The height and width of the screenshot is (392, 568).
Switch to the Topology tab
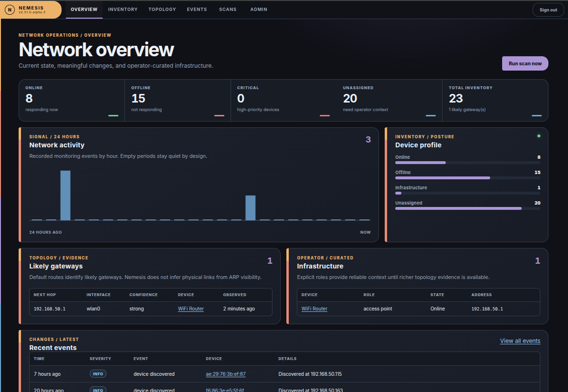click(162, 10)
